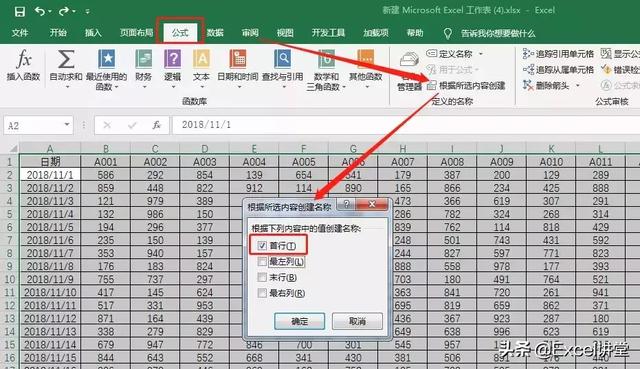Open the 加载项 ribbon tab
The height and width of the screenshot is (369, 640).
[376, 33]
